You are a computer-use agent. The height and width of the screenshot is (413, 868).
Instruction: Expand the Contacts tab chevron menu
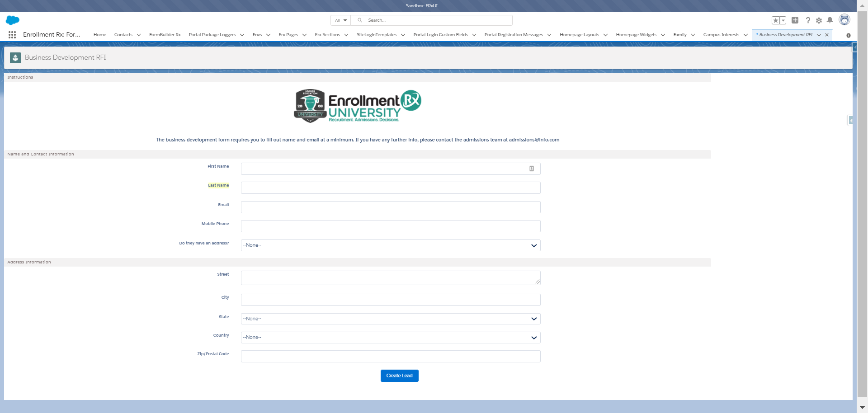click(x=139, y=35)
